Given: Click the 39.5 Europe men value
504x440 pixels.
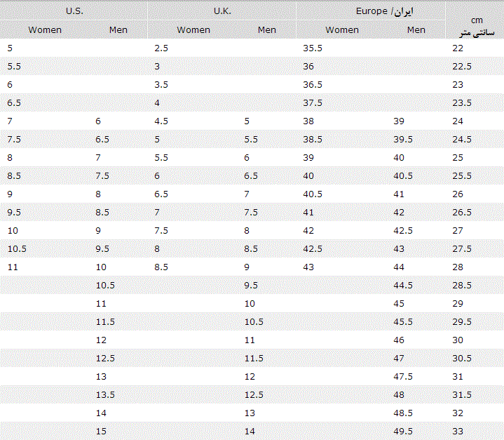Looking at the screenshot, I should pos(403,140).
